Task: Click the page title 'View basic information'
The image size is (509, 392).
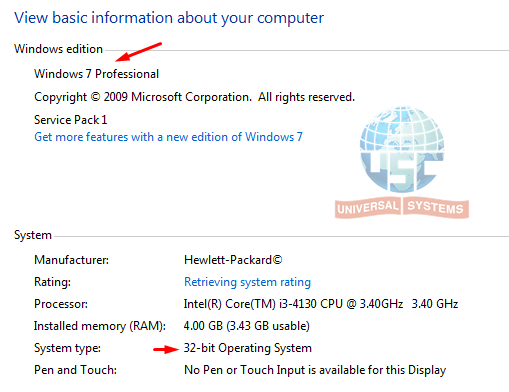Action: click(169, 18)
